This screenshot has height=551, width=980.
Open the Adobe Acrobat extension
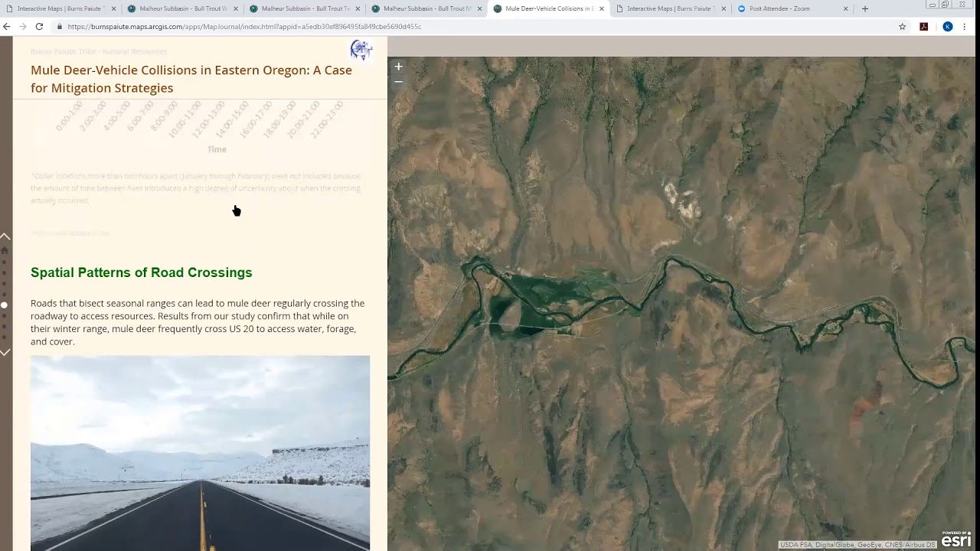coord(924,26)
